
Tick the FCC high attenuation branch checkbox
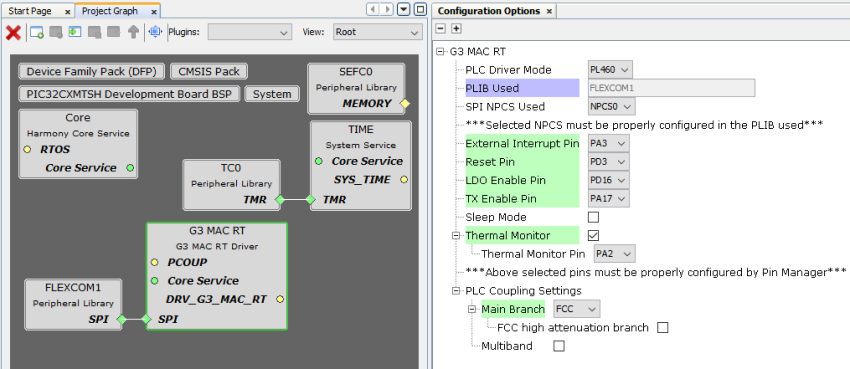(662, 328)
